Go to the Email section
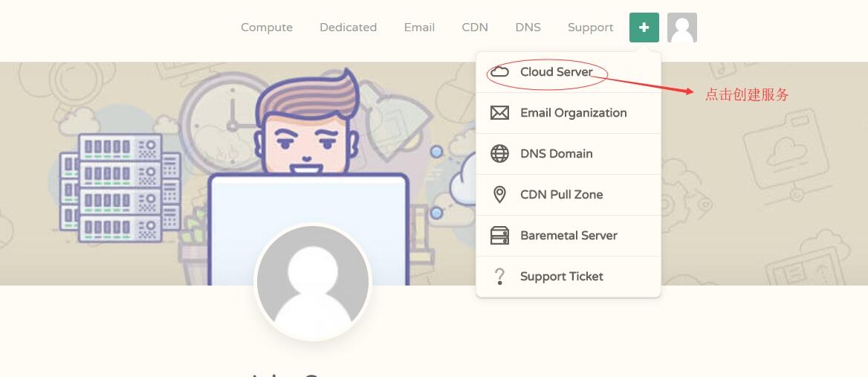Screen dimensions: 868x377 pos(419,27)
